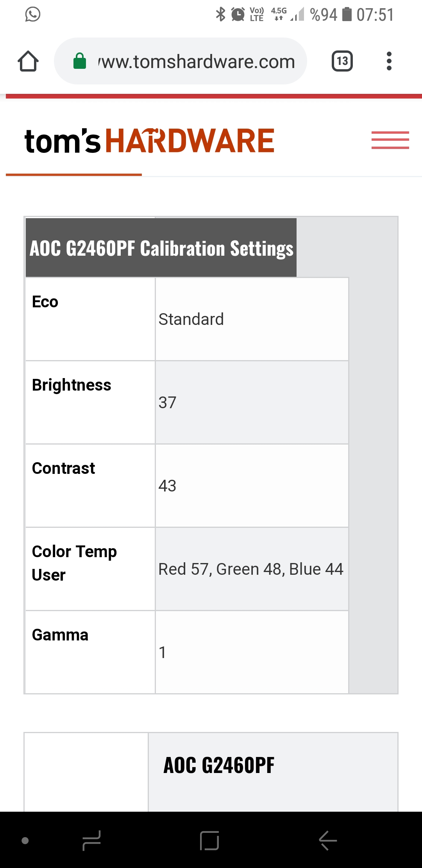Tap the AOC G2460PF Calibration Settings header
This screenshot has width=422, height=868.
point(161,248)
